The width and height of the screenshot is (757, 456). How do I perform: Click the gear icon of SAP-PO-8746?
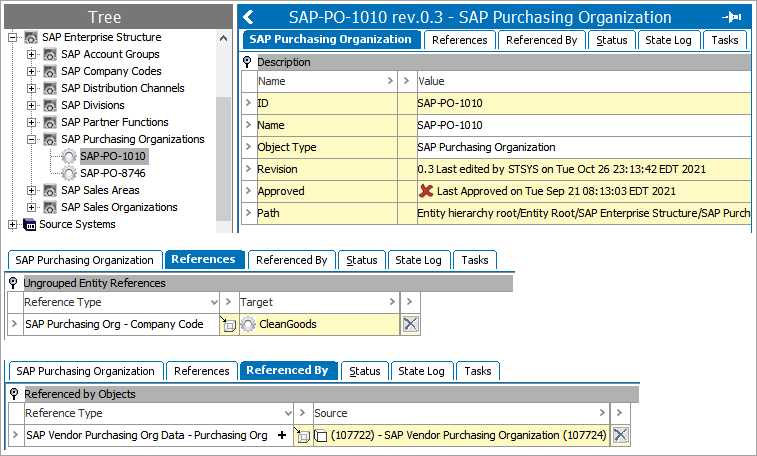click(69, 173)
